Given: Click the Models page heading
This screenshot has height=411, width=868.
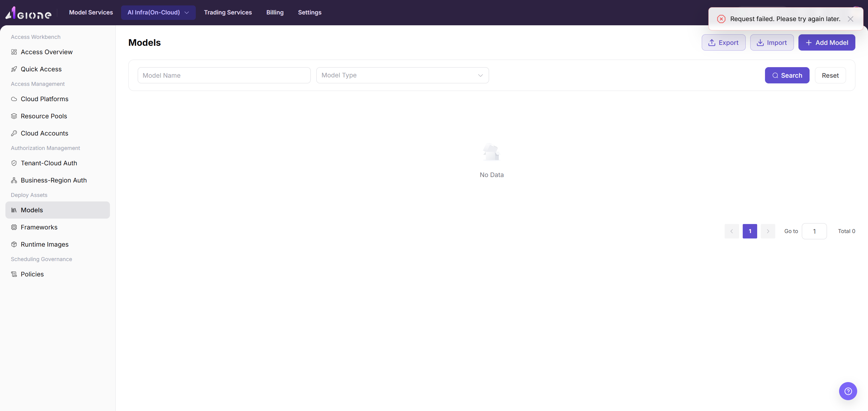Looking at the screenshot, I should point(145,43).
